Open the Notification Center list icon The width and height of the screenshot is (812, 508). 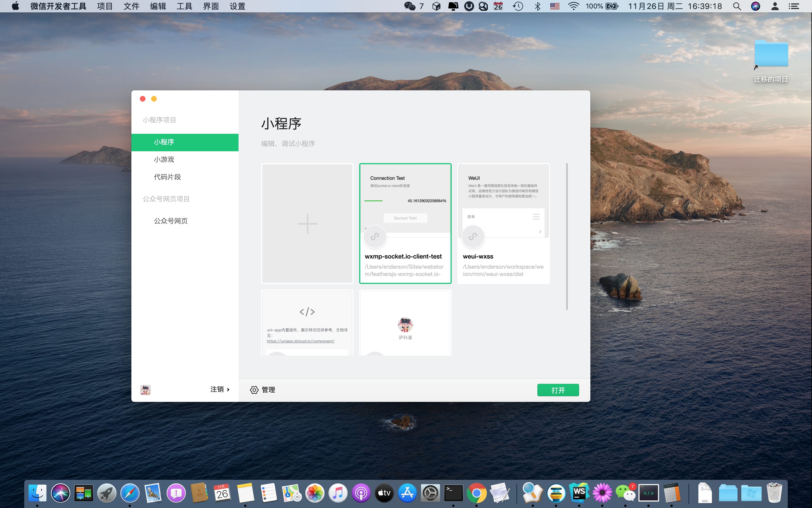point(794,6)
